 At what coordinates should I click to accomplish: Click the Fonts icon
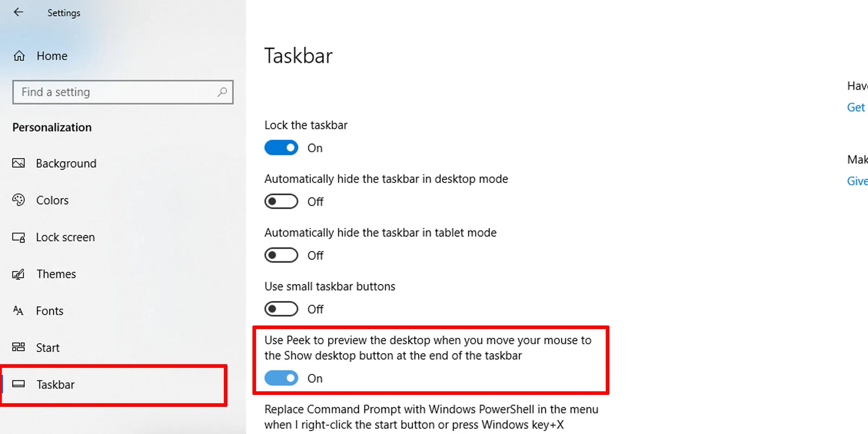pos(18,311)
